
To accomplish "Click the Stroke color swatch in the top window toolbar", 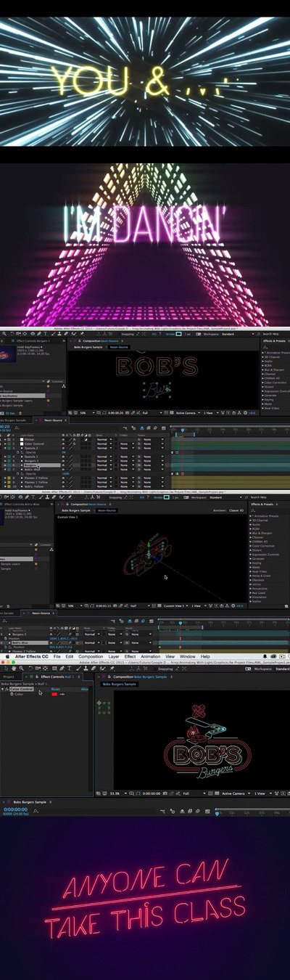I will 179,334.
